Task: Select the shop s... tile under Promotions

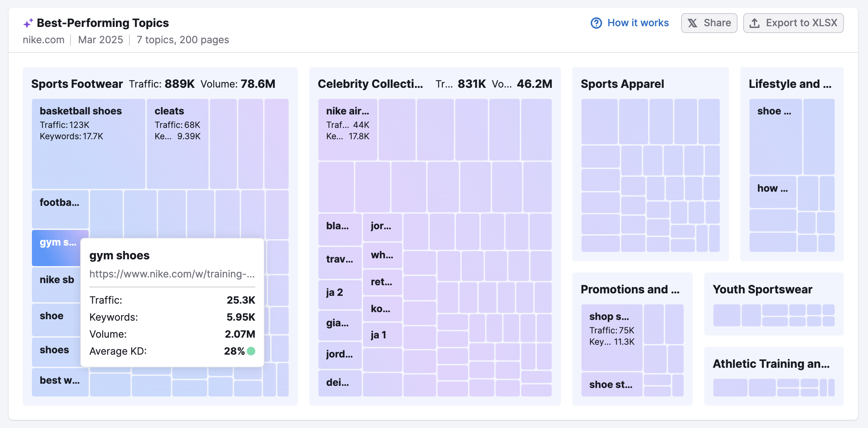Action: (x=612, y=337)
